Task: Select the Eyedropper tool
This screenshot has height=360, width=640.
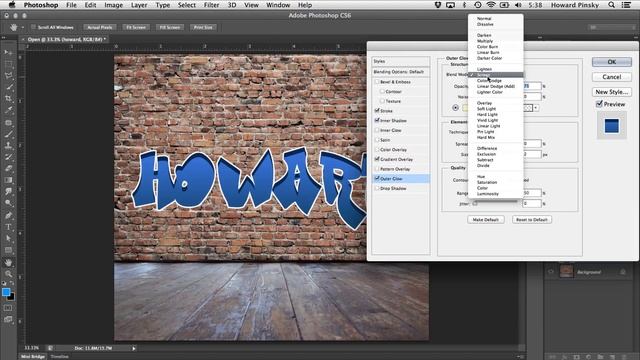Action: [8, 110]
